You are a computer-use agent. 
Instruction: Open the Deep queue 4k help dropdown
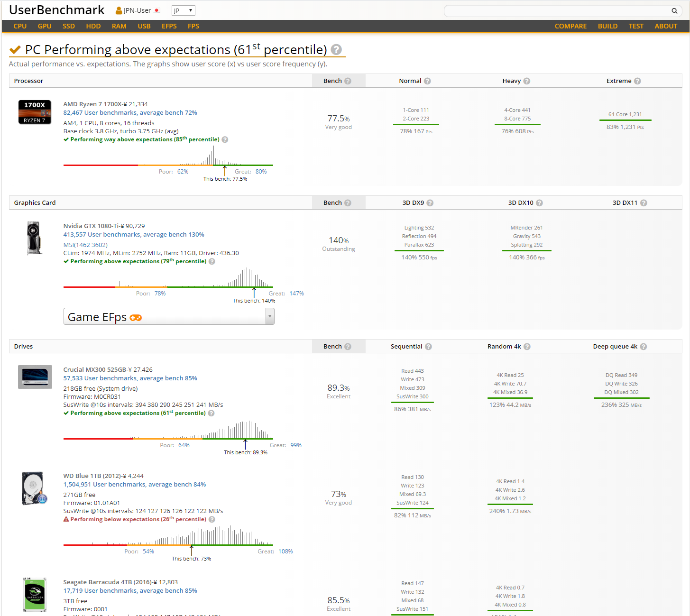644,346
